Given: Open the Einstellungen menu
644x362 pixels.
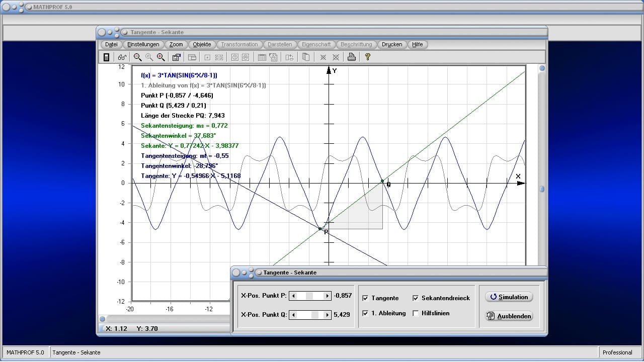Looking at the screenshot, I should [x=143, y=44].
